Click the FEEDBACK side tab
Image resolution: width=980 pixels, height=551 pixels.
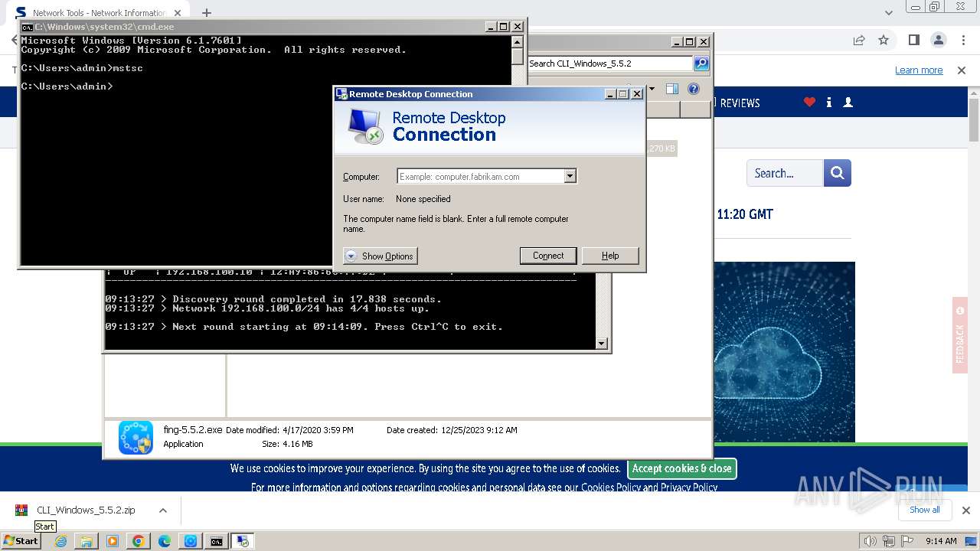click(x=960, y=335)
